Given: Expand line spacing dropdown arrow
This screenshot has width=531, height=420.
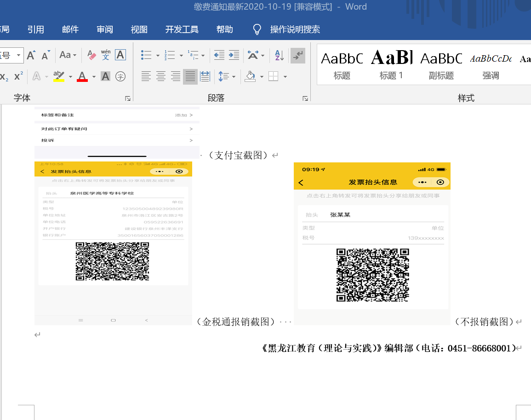Looking at the screenshot, I should (234, 77).
